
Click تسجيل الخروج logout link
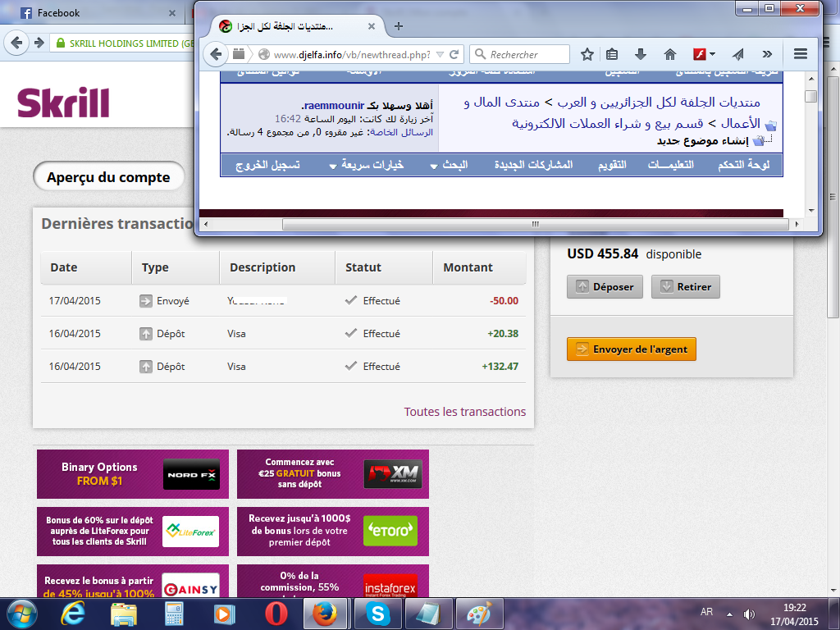267,165
